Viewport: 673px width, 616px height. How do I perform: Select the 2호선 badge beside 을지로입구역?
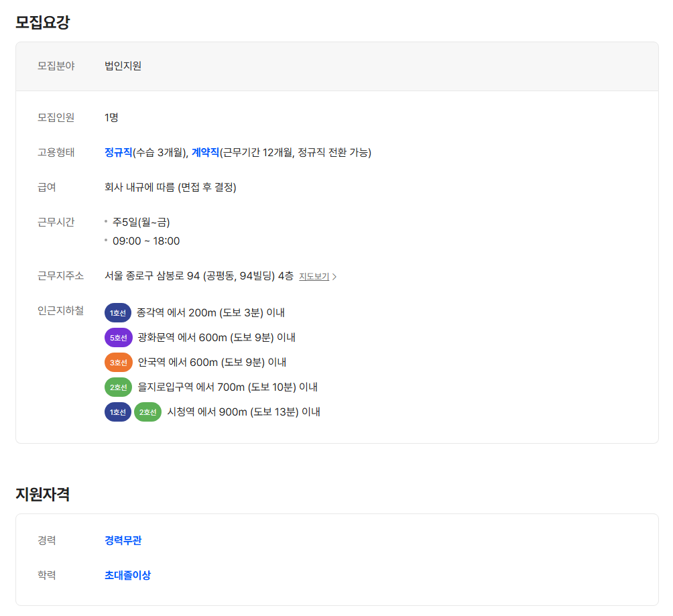(119, 387)
